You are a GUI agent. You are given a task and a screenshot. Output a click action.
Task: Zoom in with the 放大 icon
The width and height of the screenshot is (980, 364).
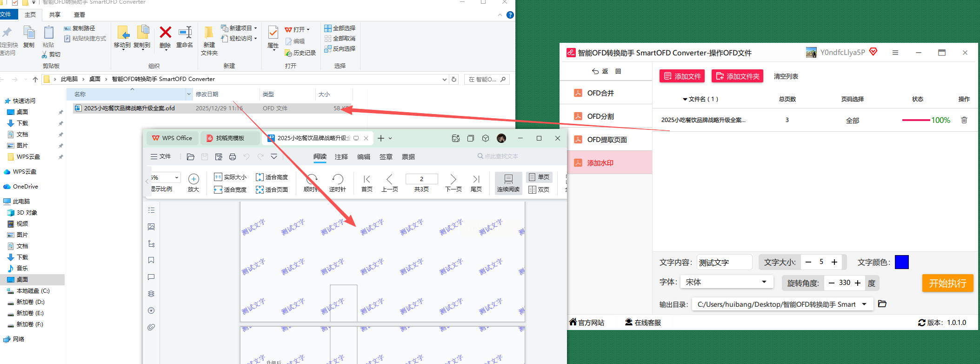[x=193, y=182]
